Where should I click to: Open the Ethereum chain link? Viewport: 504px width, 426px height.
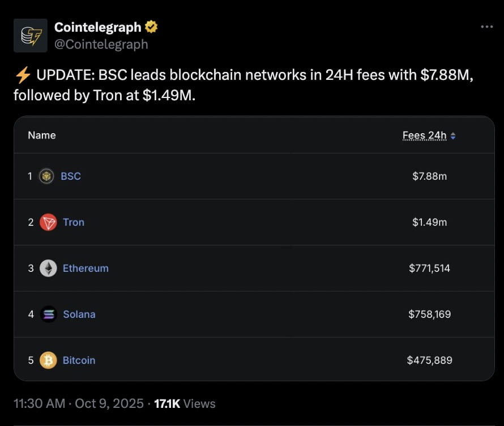[86, 268]
